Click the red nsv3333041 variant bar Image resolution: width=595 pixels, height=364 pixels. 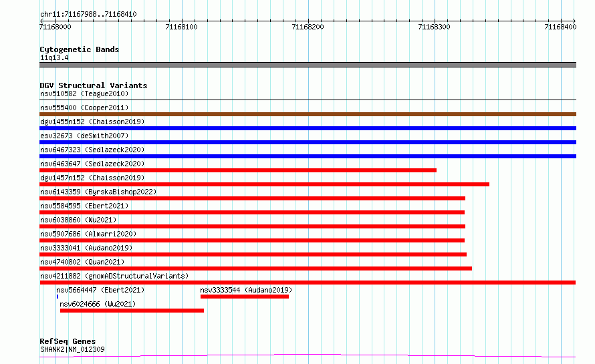(253, 254)
